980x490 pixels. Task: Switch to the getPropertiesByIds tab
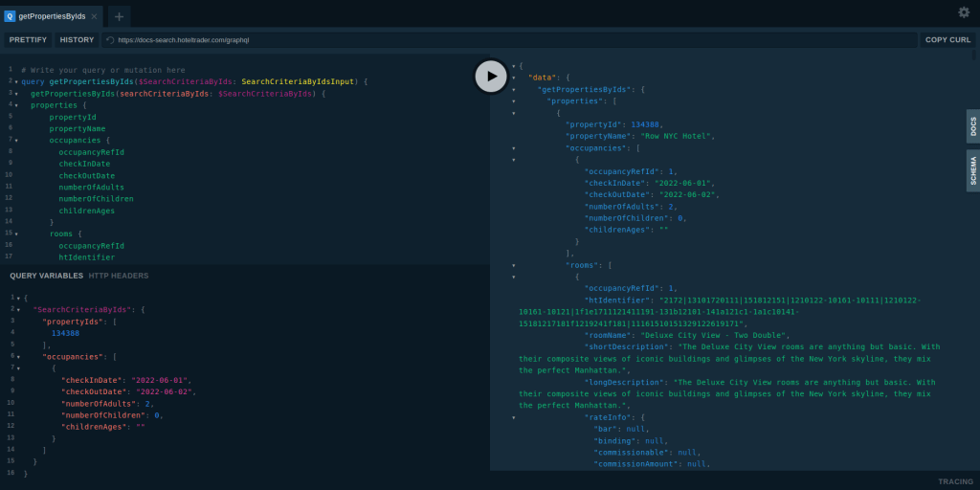click(x=51, y=16)
